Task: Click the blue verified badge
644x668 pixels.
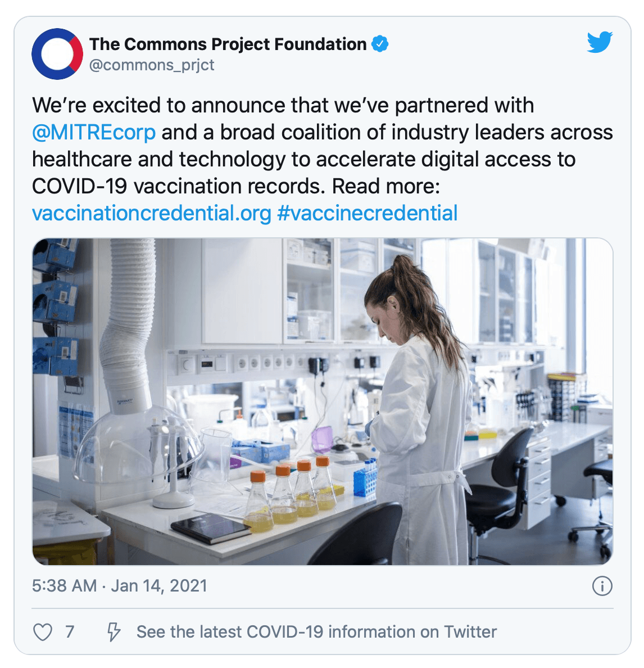Action: tap(380, 44)
